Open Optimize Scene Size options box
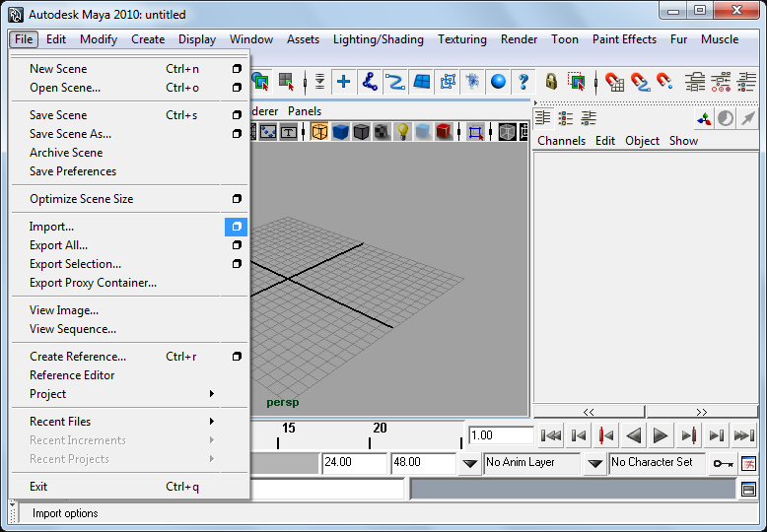This screenshot has height=532, width=767. [237, 199]
